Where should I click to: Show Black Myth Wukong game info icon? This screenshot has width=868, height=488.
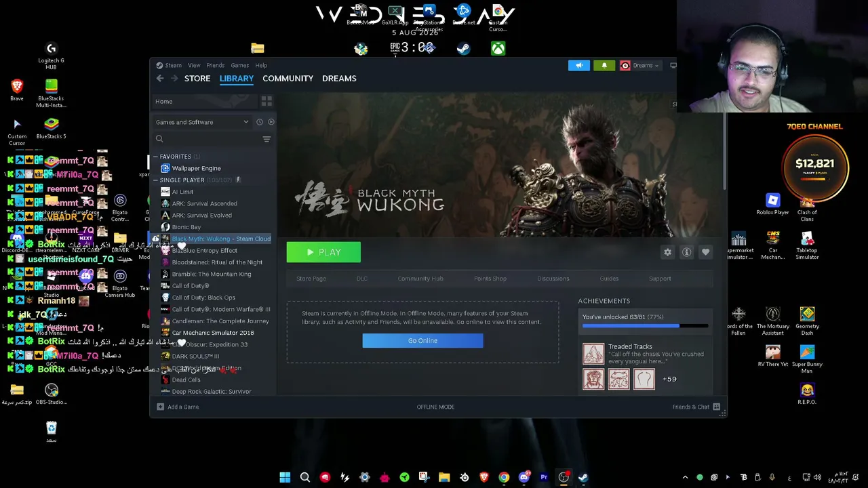tap(686, 252)
